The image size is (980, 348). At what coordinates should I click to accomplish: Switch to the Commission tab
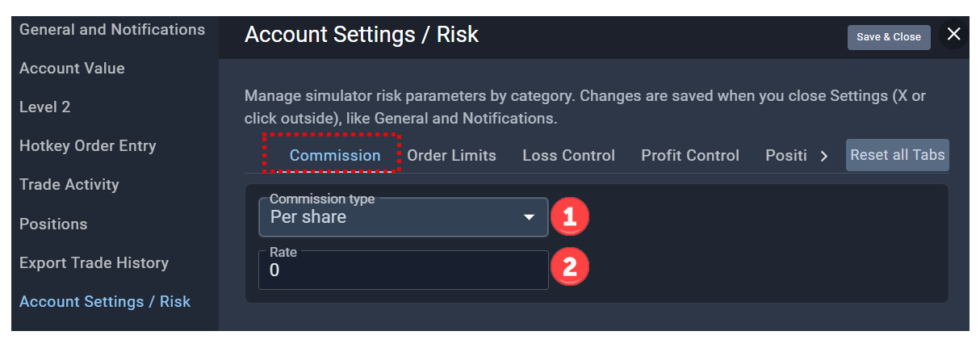tap(335, 156)
